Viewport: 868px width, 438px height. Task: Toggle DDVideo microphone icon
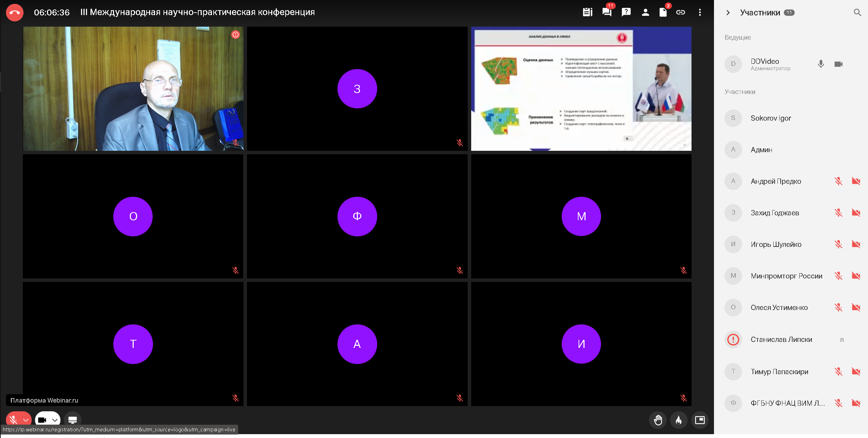(821, 64)
